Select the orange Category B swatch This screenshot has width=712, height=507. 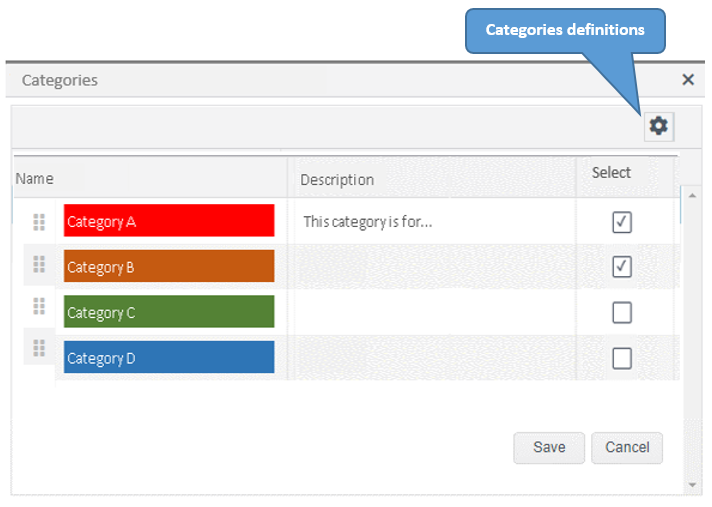click(169, 266)
